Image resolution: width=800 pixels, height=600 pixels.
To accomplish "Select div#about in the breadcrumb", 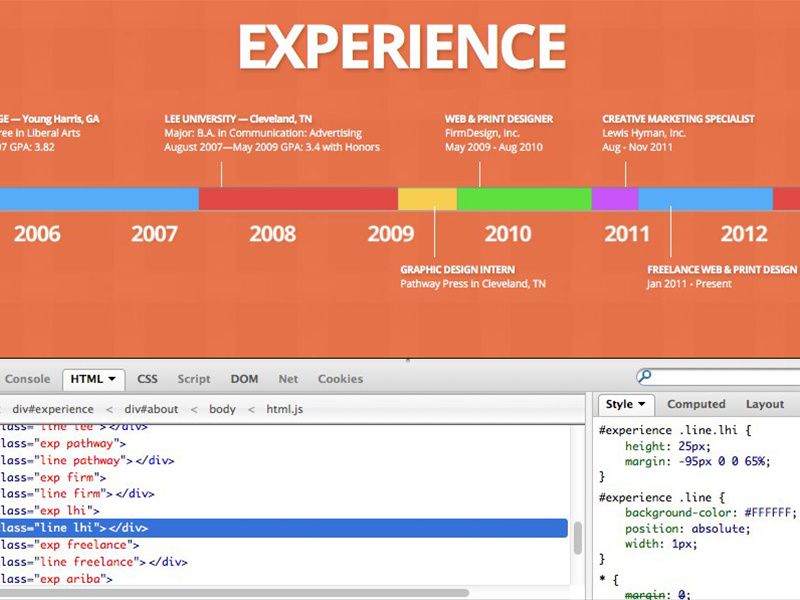I will [x=152, y=409].
